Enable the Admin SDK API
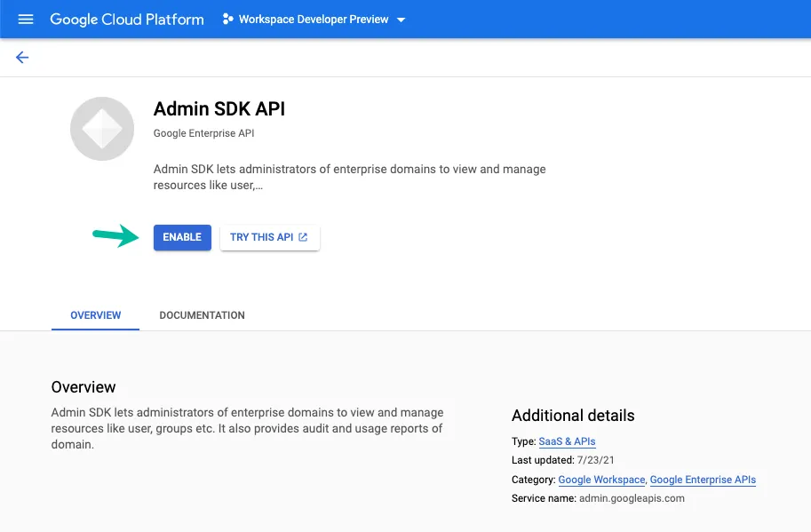811x532 pixels. coord(181,237)
